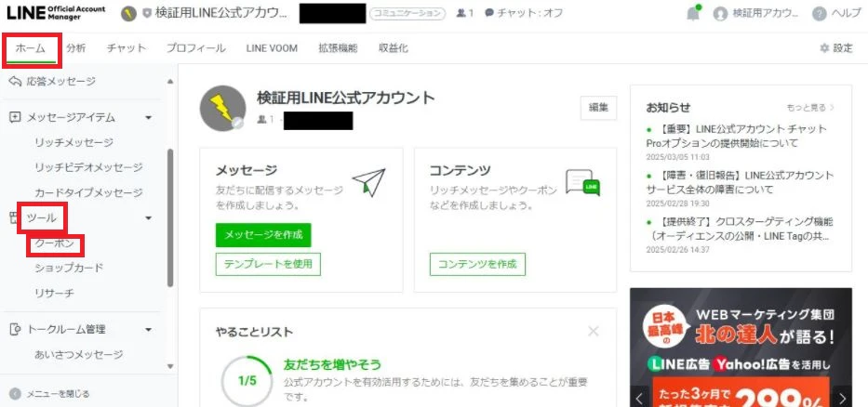Click ヘルプ text in header

[x=847, y=14]
